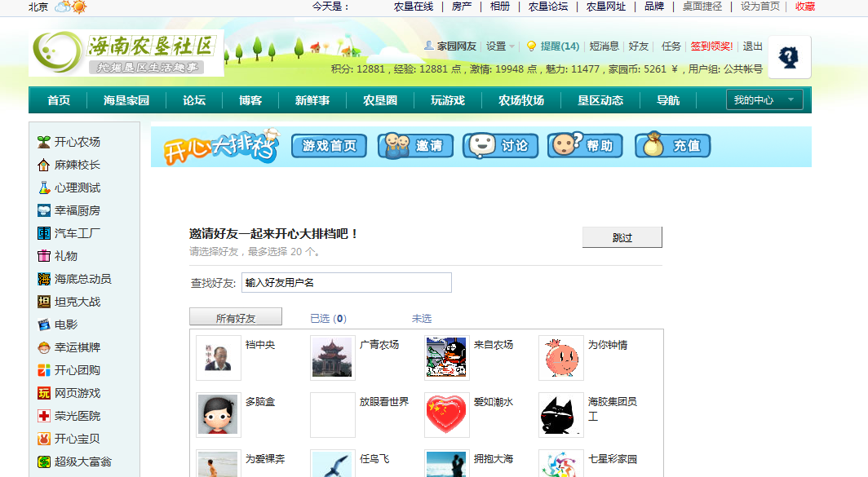
Task: Select friend 来自农场 penguin avatar
Action: (x=447, y=357)
